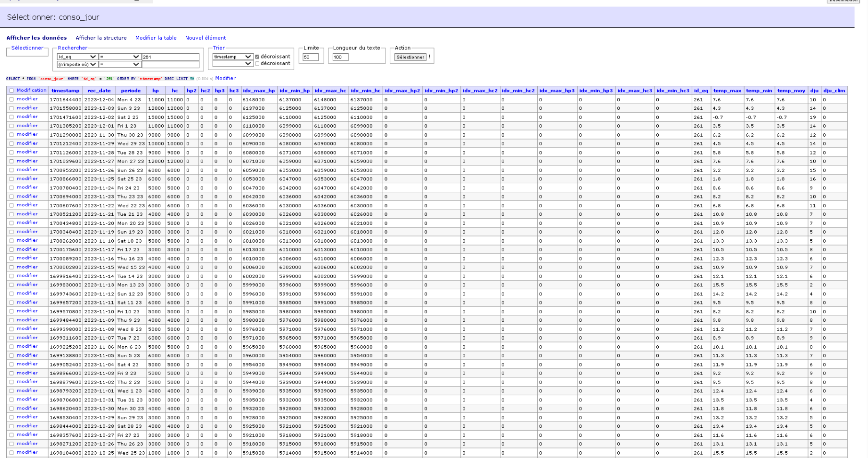
Task: Click the temp_max column header
Action: coord(727,91)
